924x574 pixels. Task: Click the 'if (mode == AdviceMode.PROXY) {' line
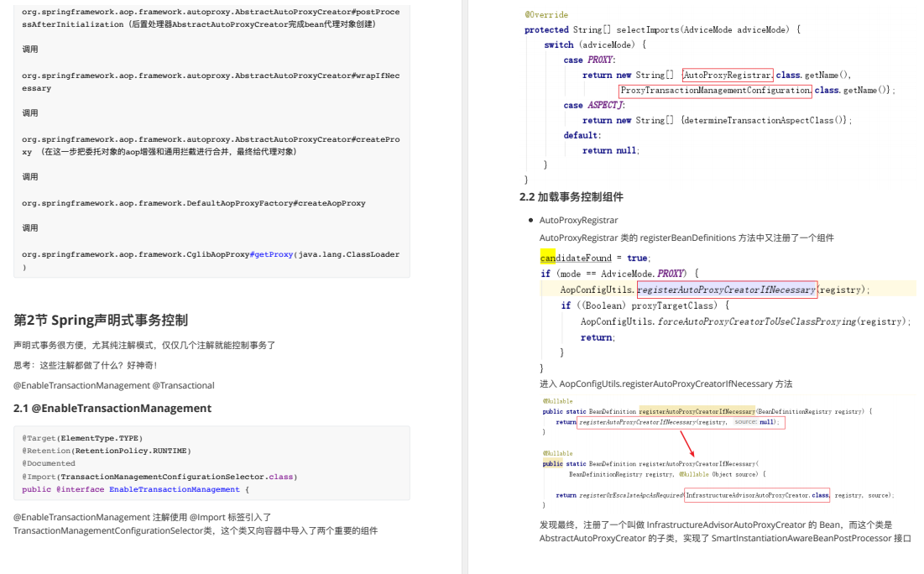620,274
